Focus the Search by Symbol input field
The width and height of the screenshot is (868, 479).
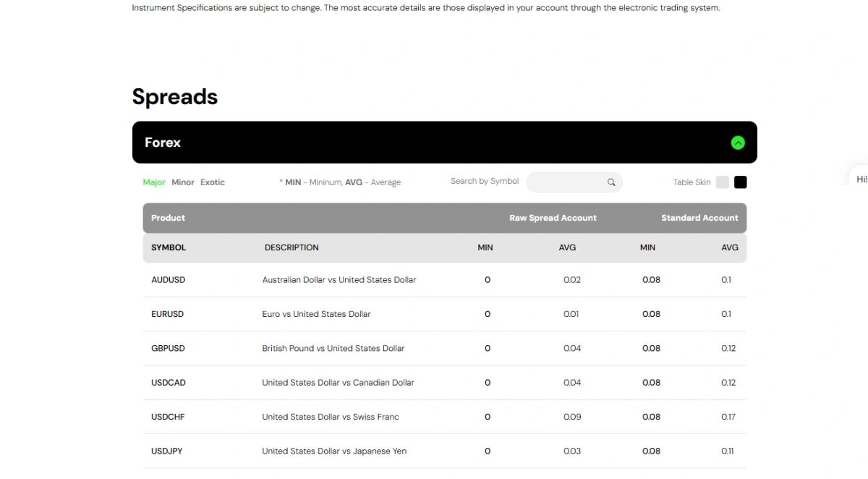coord(574,182)
